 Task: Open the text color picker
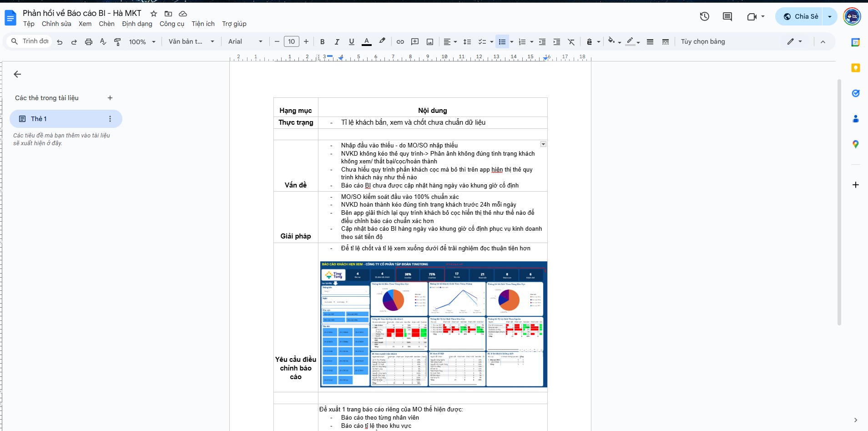coord(366,42)
